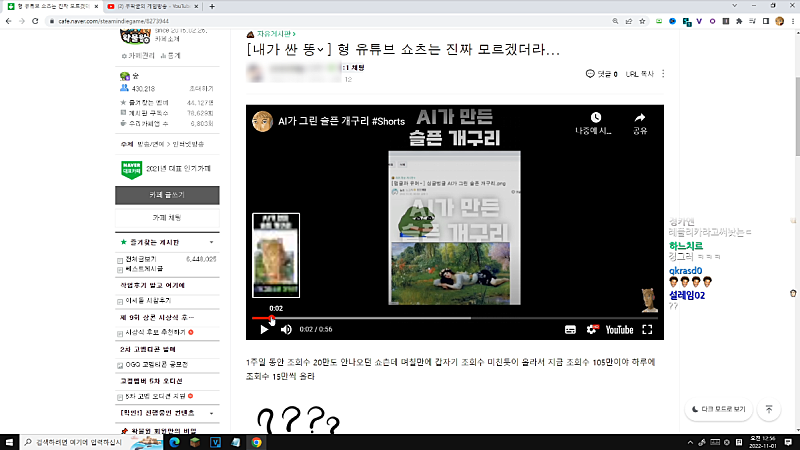This screenshot has width=800, height=450.
Task: Expand the 신청중인 컨텐츠 section
Action: point(211,413)
